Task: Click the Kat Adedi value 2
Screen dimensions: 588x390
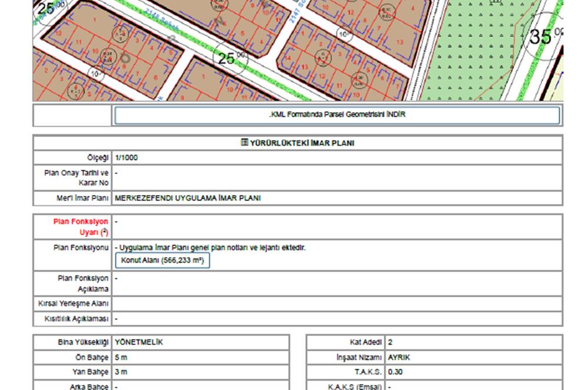Action: point(390,342)
